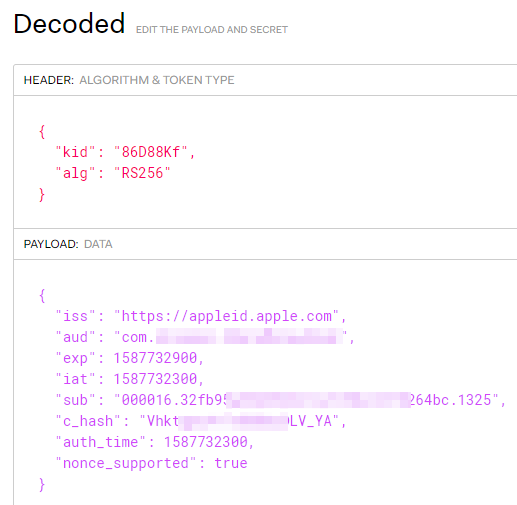Click the "auth_time" key in the payload
This screenshot has width=517, height=505.
click(101, 442)
